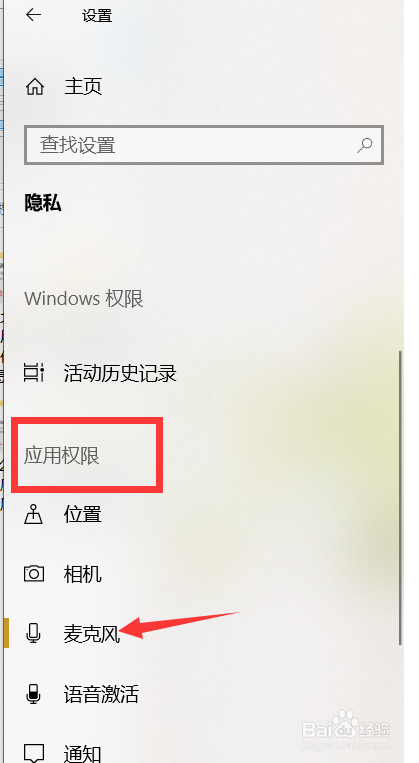Click the back arrow beside 设置
Screen dimensions: 419x763
coord(34,15)
